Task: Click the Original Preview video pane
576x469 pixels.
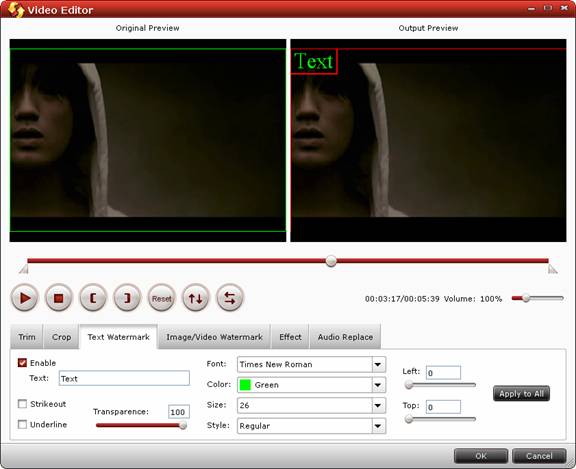Action: click(x=148, y=140)
